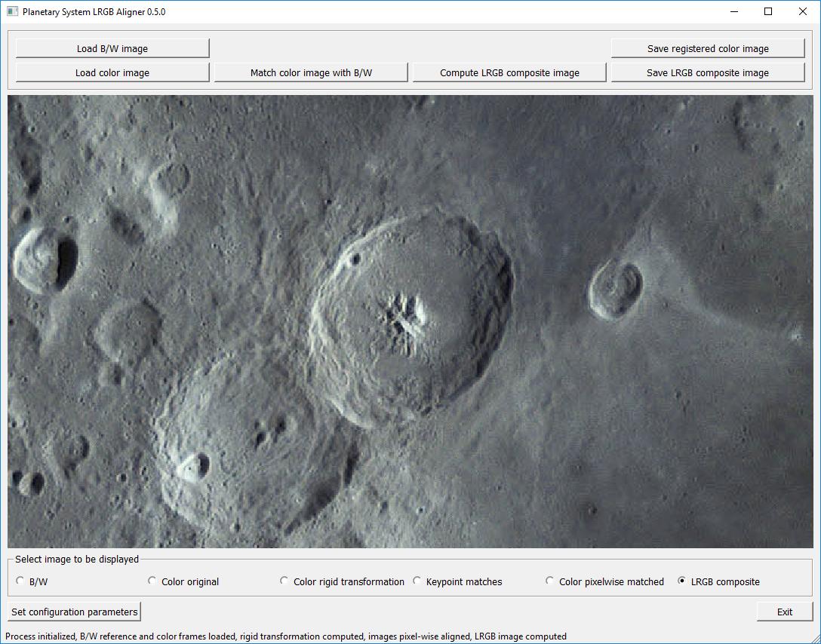This screenshot has height=644, width=821.
Task: Match color image with B/W
Action: point(311,72)
